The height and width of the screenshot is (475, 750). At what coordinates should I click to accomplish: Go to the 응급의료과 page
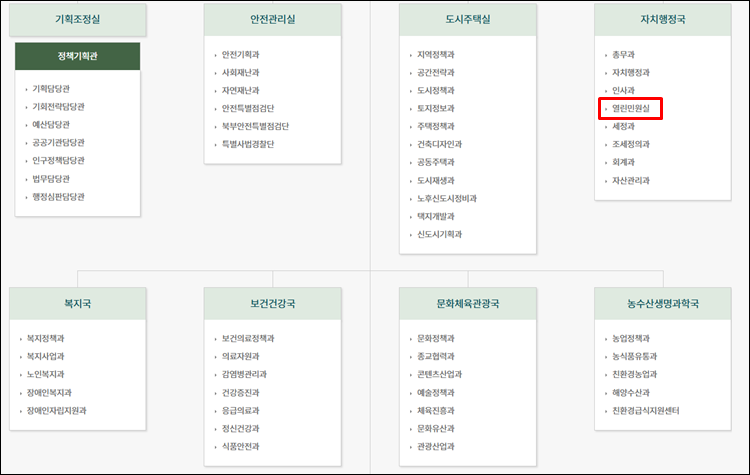tap(241, 410)
